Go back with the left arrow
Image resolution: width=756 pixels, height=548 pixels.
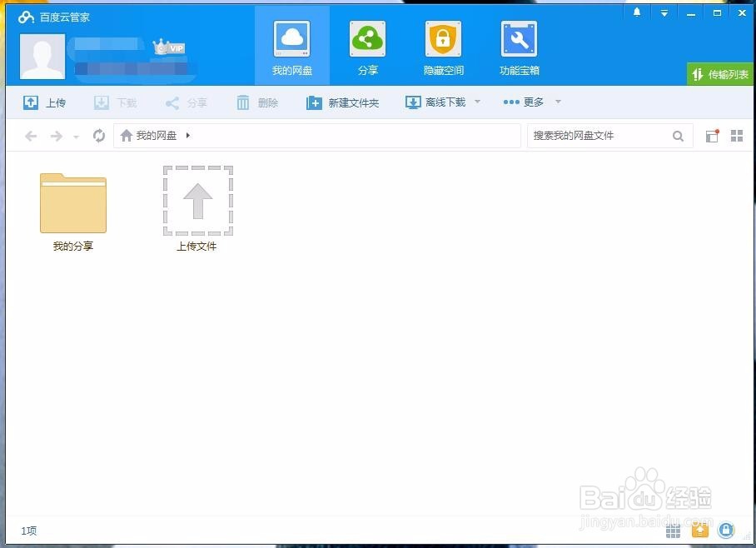pos(31,136)
